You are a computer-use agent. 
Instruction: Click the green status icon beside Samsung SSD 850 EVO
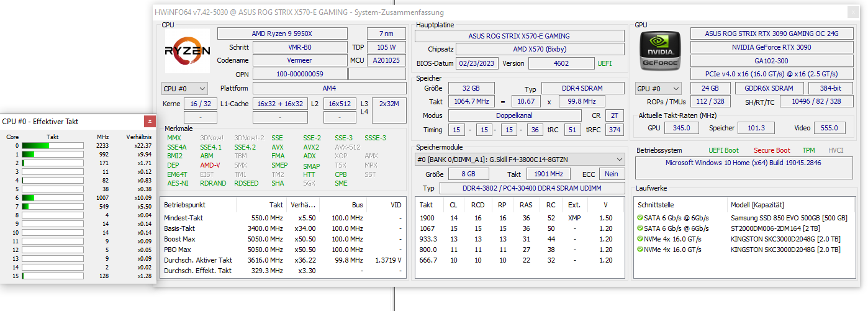(640, 218)
